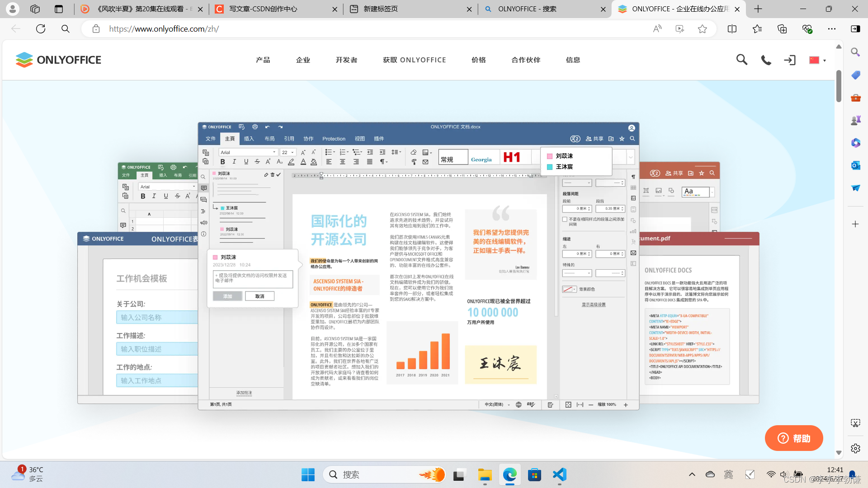Open the Workspaces icon in the title bar
This screenshot has width=868, height=488.
(x=35, y=9)
